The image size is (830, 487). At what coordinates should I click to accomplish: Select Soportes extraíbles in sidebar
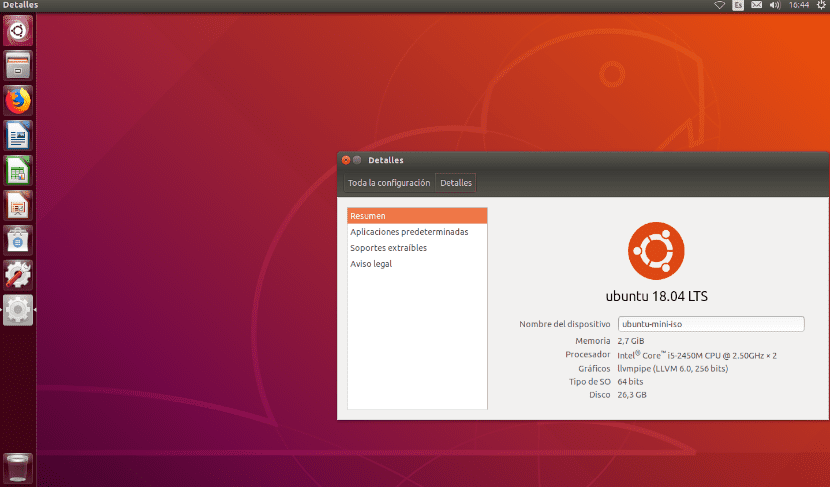388,248
